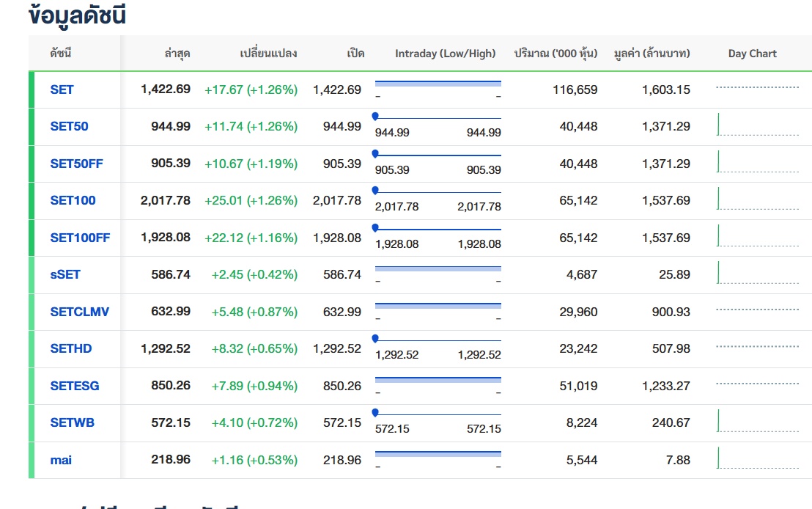Viewport: 812px width, 509px height.
Task: Click the SETWB index link
Action: [x=72, y=422]
